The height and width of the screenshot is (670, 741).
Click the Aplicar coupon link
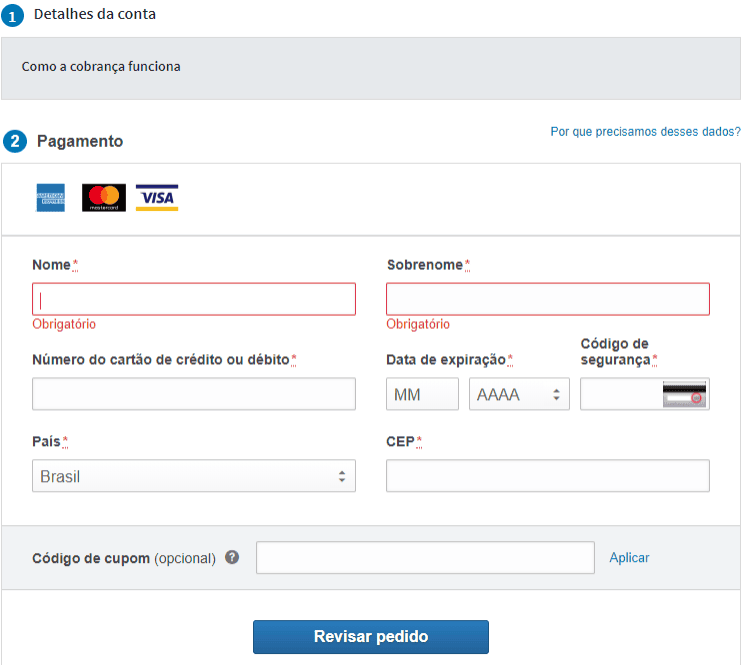coord(629,558)
